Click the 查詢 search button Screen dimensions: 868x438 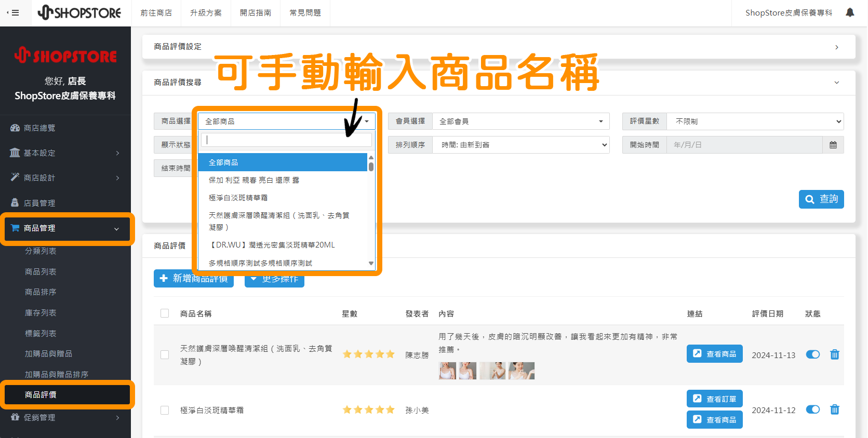821,199
